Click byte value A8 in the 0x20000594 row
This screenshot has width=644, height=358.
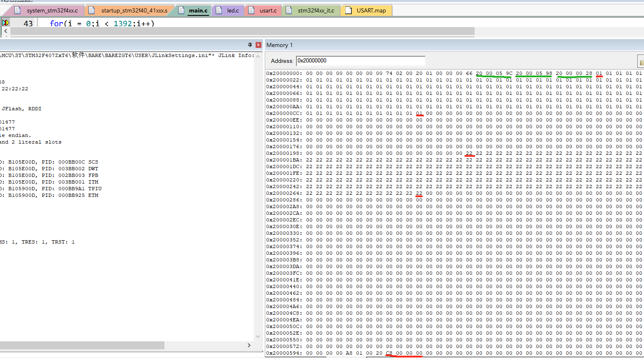click(349, 353)
